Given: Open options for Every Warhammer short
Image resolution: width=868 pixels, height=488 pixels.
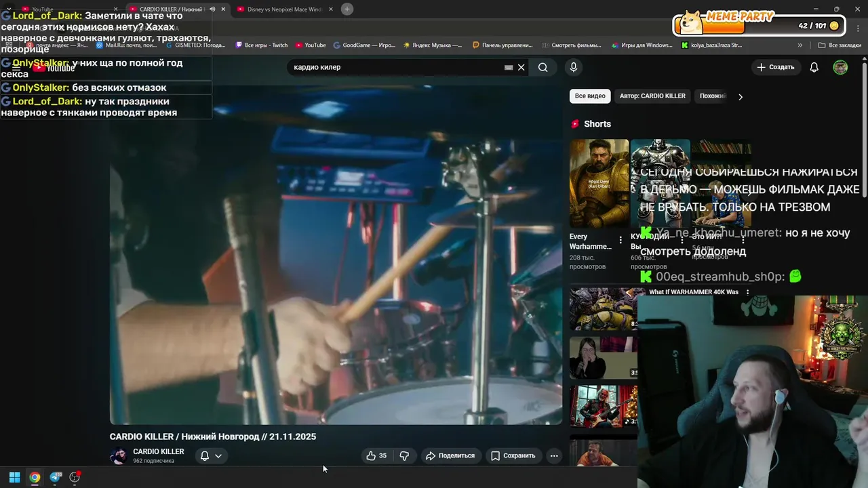Looking at the screenshot, I should pos(620,240).
